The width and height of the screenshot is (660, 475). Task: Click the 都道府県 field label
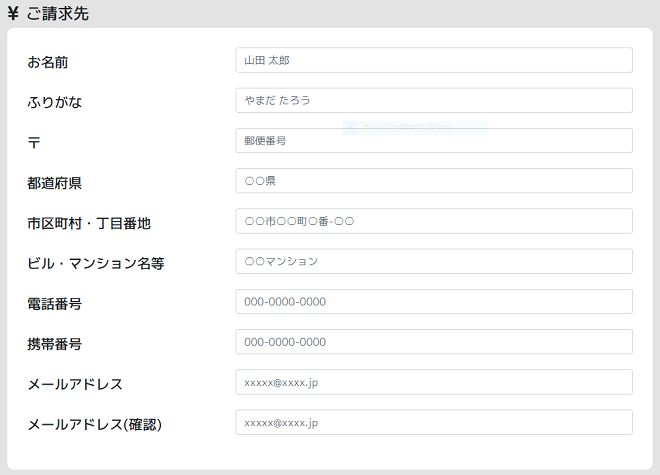[55, 183]
